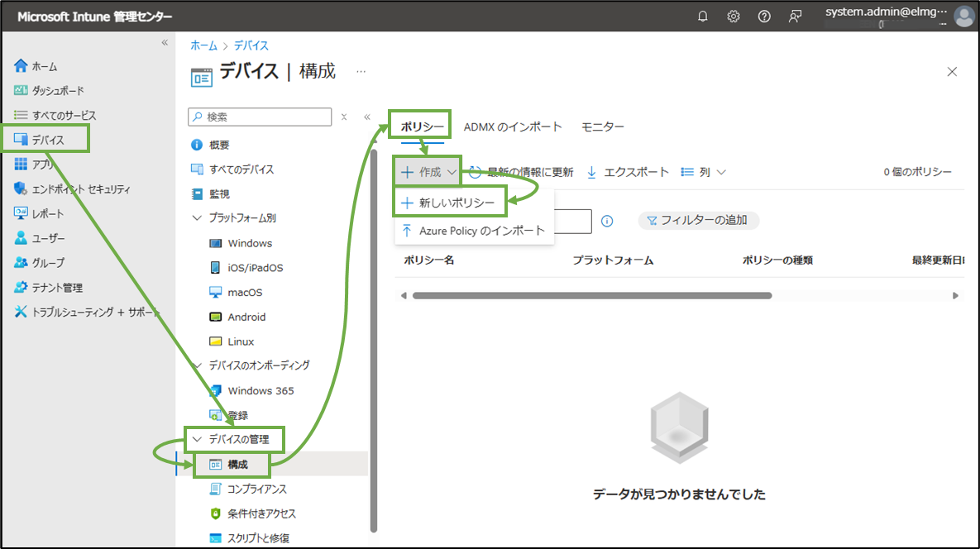Click the user account avatar

[963, 17]
